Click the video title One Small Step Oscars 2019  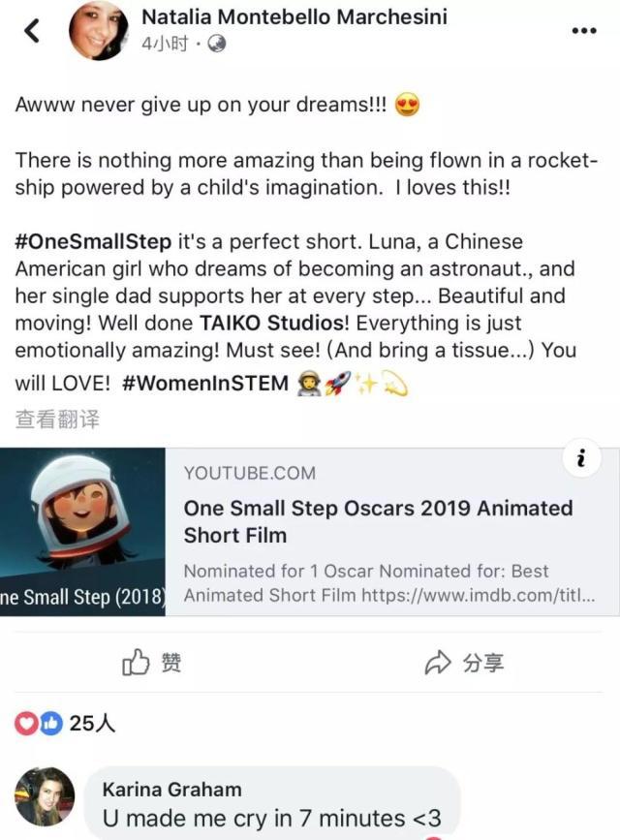click(378, 519)
